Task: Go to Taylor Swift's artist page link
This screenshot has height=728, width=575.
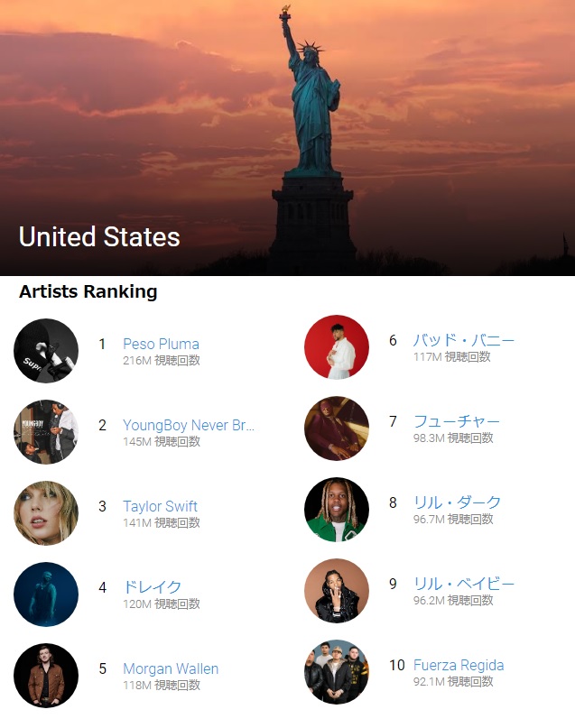Action: (160, 506)
